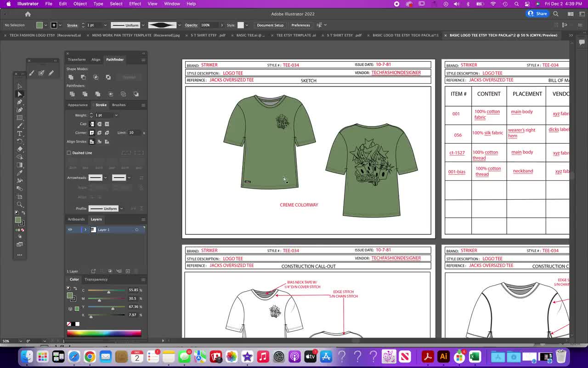The image size is (588, 368).
Task: Align stroke to inside
Action: pyautogui.click(x=99, y=142)
